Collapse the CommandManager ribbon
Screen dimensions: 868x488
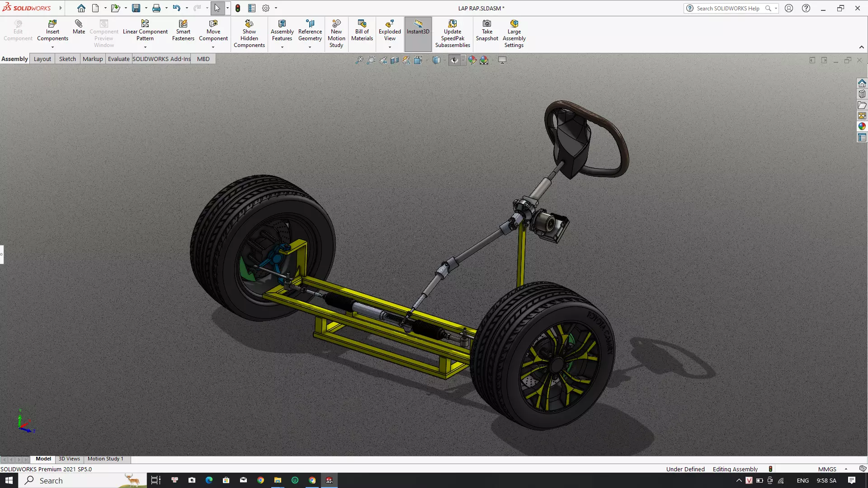862,47
